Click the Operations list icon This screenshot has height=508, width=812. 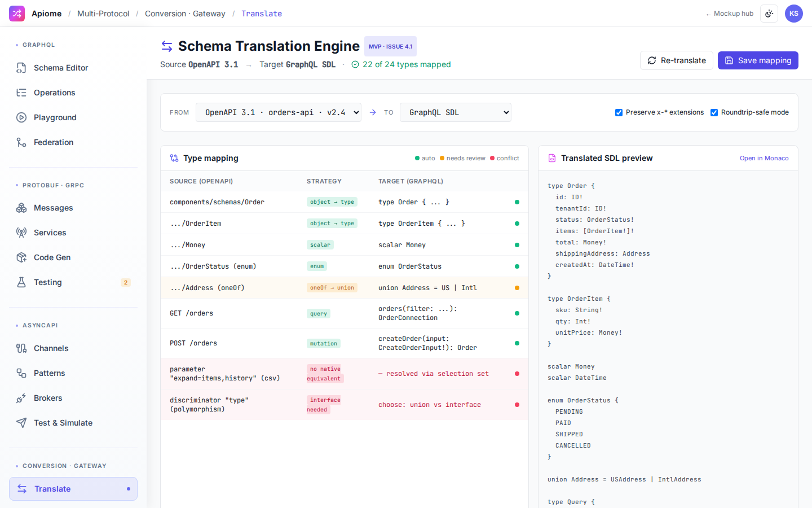pos(21,93)
